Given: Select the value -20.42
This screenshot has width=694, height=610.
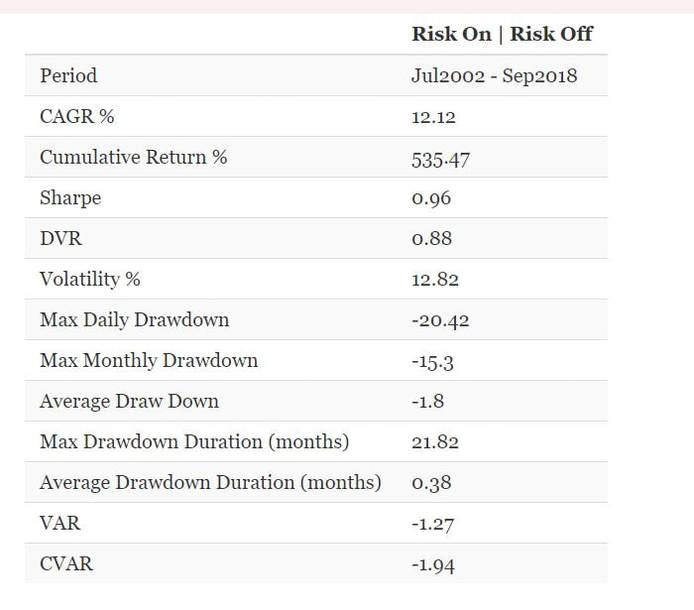Looking at the screenshot, I should 440,320.
